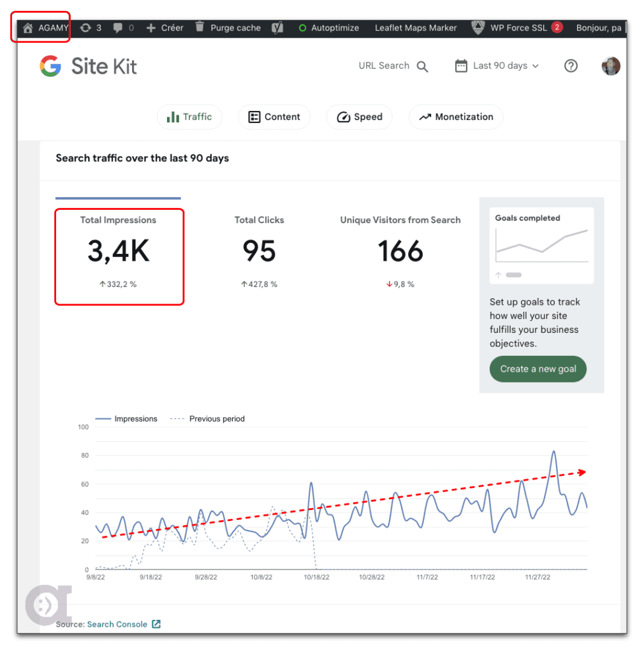Open the Yoast SEO icon in admin bar
This screenshot has width=644, height=653.
pyautogui.click(x=277, y=28)
